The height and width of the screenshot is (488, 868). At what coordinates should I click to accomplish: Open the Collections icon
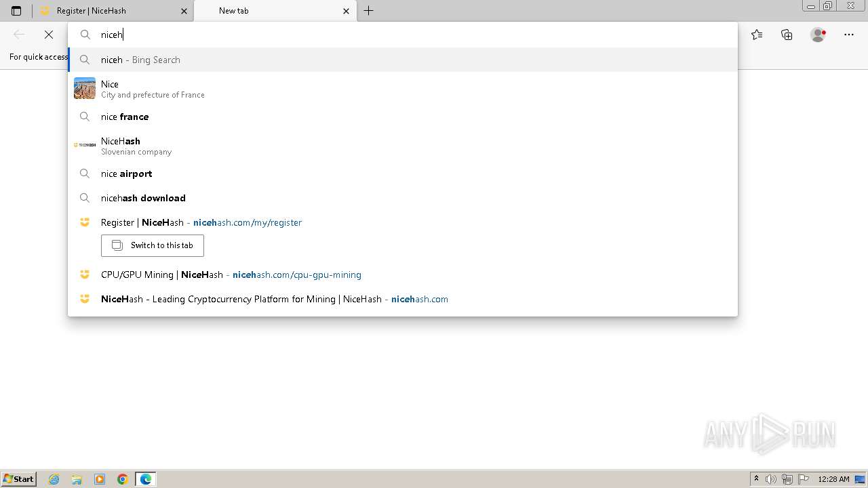[x=787, y=35]
